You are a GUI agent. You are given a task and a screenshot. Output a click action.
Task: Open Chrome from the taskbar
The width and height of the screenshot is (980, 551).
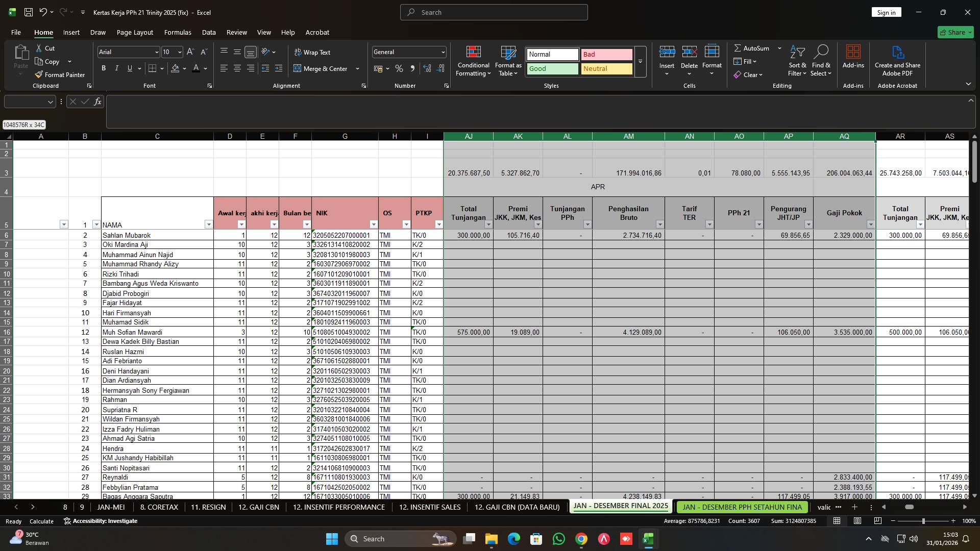point(581,539)
